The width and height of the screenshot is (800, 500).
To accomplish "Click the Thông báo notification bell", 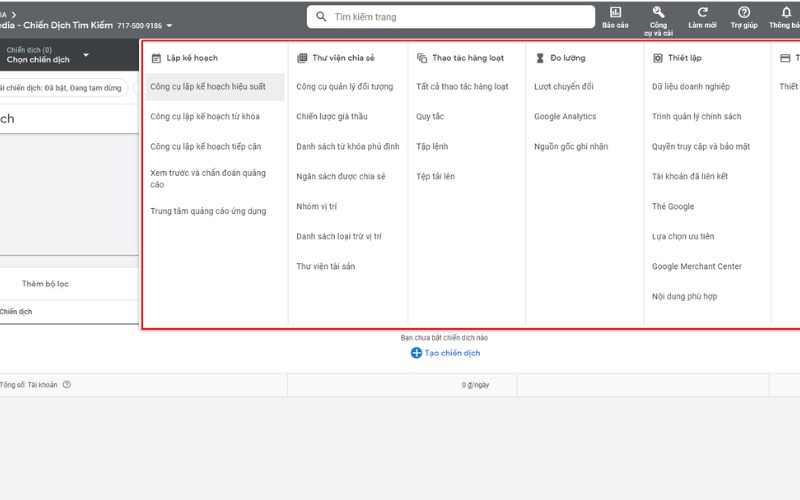I will point(786,12).
